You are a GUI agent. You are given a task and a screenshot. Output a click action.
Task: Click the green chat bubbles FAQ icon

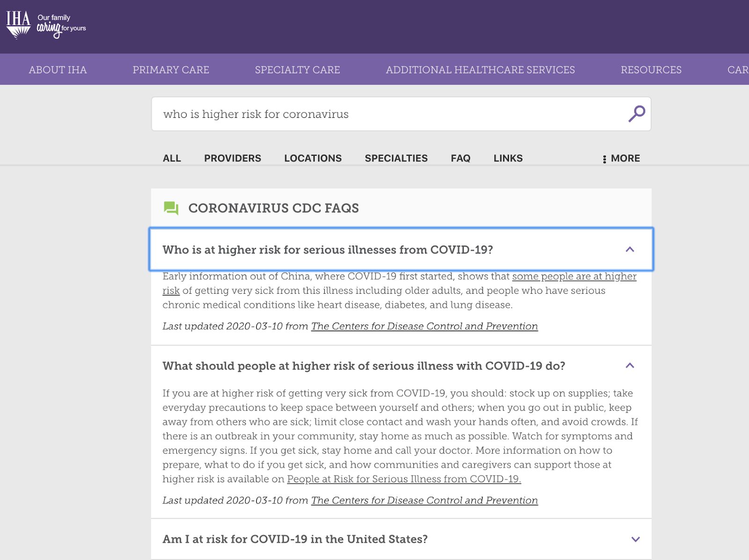click(x=171, y=208)
